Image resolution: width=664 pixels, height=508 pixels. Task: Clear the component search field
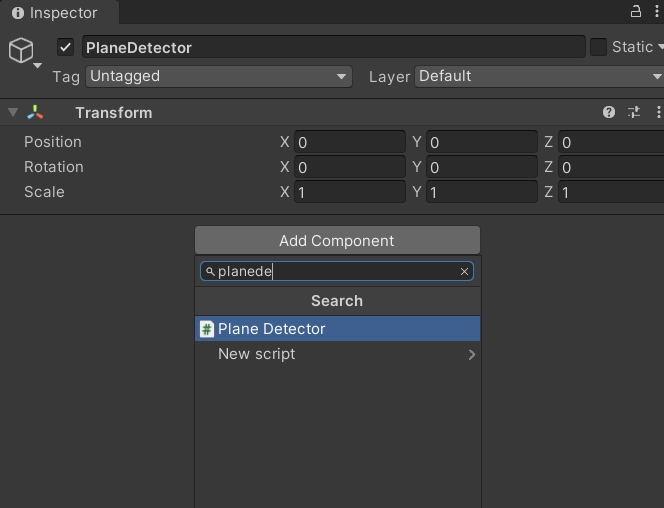click(x=464, y=271)
